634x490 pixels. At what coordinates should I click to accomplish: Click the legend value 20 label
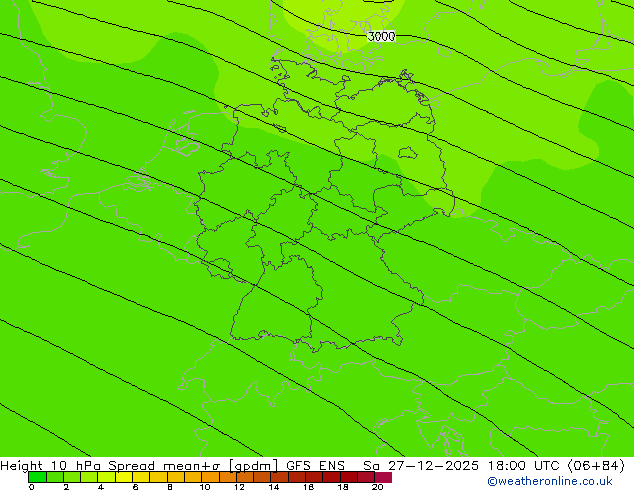coord(378,487)
